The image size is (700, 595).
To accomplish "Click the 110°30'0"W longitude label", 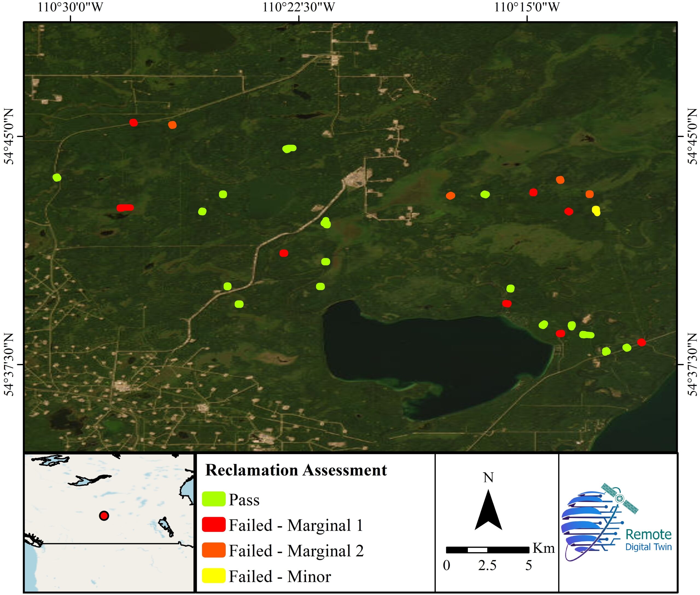I will (x=70, y=7).
